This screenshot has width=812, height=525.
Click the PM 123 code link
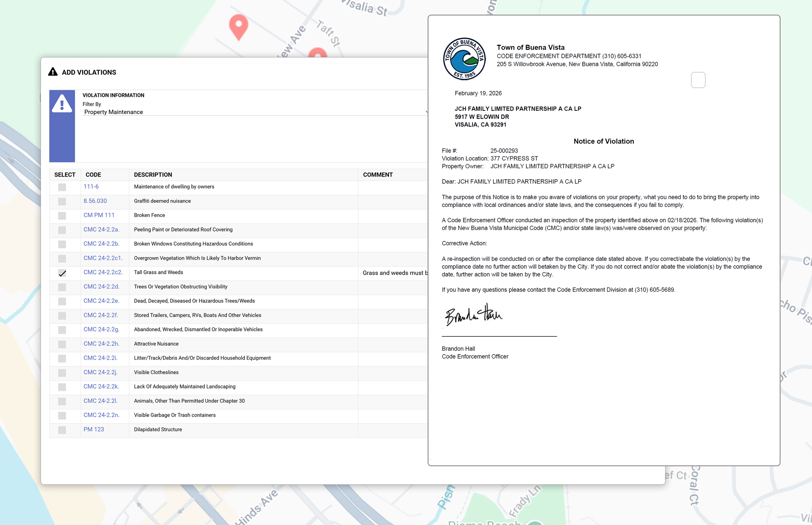click(93, 429)
